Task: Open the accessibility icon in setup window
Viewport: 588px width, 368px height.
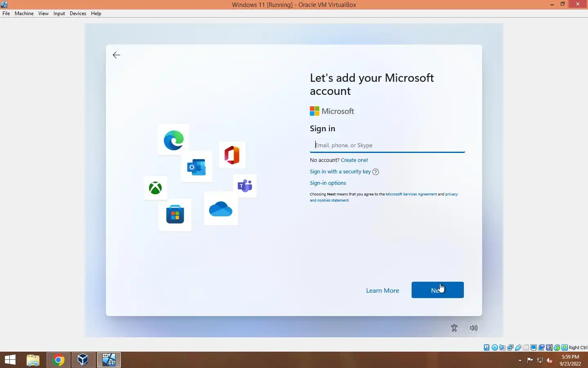Action: coord(454,328)
